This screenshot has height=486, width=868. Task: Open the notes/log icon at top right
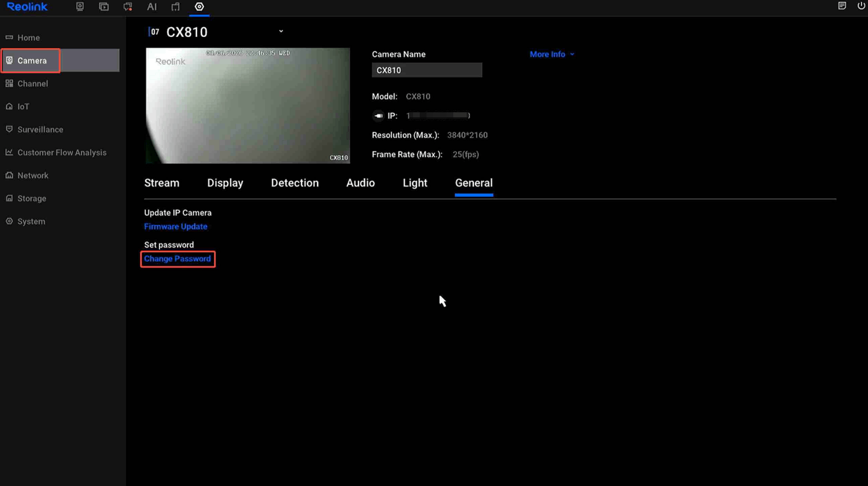click(x=842, y=6)
